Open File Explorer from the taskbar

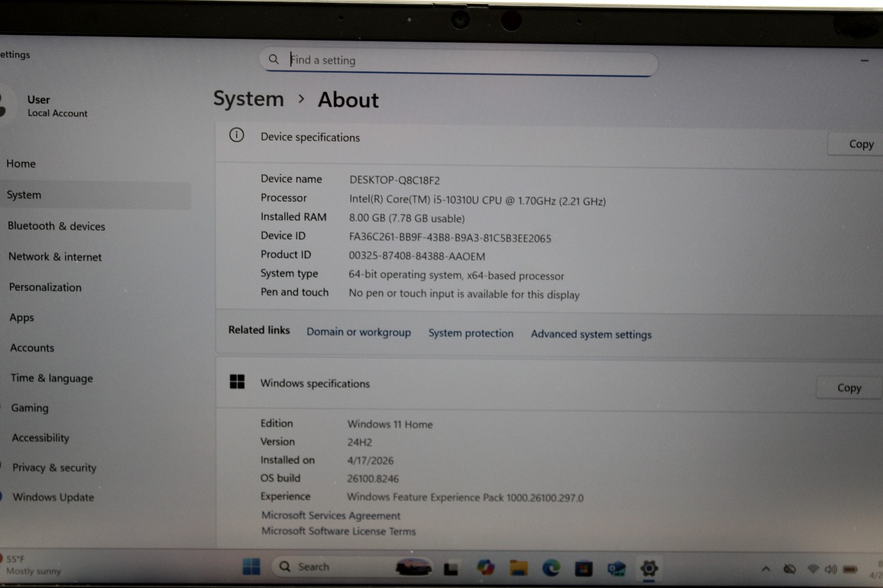tap(518, 568)
